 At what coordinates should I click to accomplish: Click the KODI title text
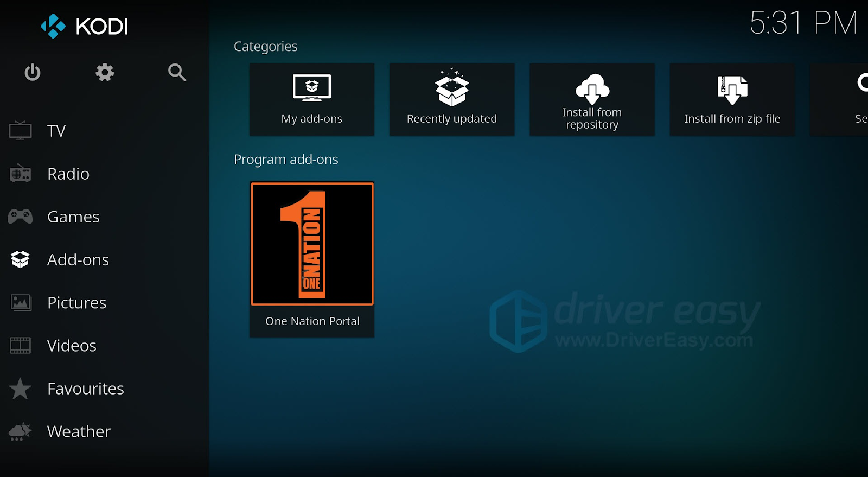click(102, 27)
